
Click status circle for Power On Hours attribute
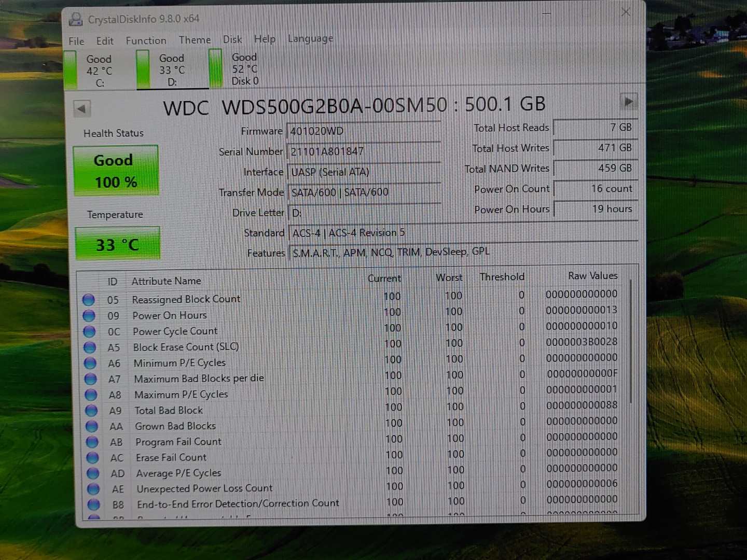pos(89,316)
